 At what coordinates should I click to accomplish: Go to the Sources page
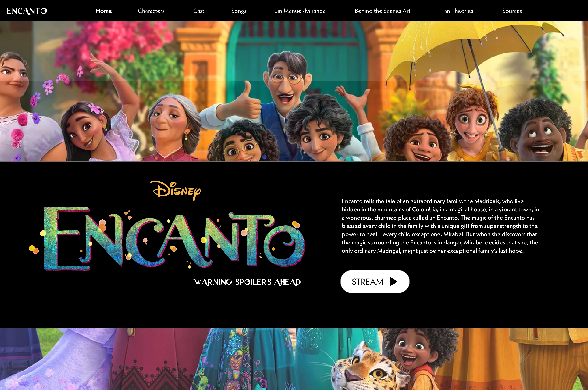coord(512,11)
